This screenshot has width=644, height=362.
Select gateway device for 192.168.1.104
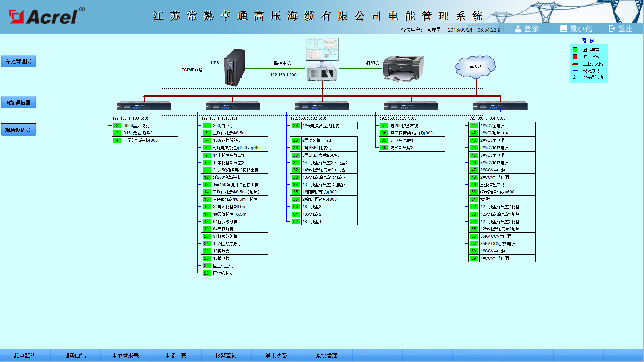(x=500, y=106)
